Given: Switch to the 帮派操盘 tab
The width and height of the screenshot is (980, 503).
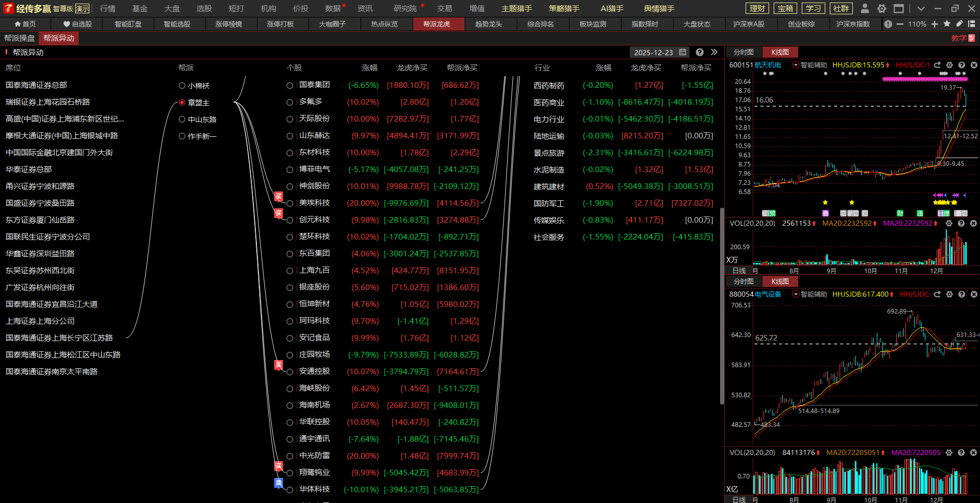Looking at the screenshot, I should pyautogui.click(x=19, y=38).
